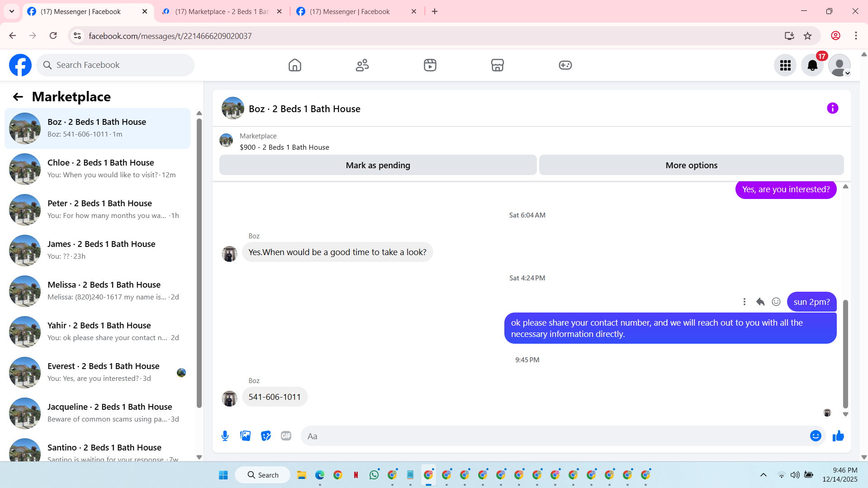Open the Friends icon in top navigation
The width and height of the screenshot is (868, 488).
point(362,65)
